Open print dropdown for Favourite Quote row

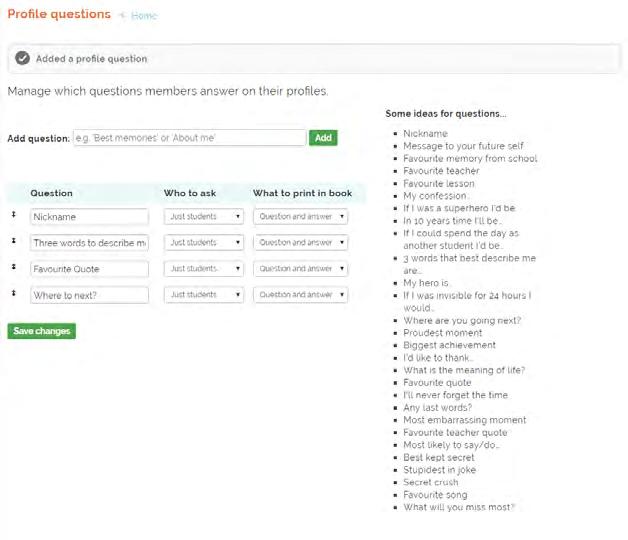300,268
